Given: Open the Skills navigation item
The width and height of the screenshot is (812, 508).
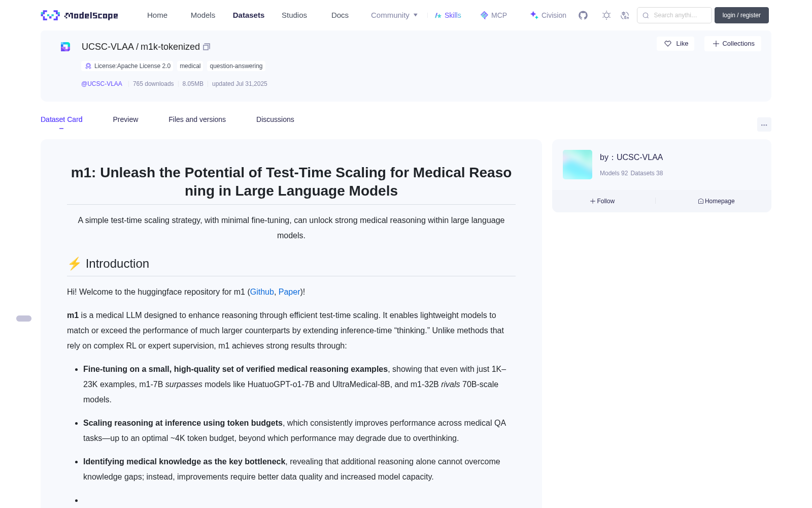Looking at the screenshot, I should pyautogui.click(x=448, y=15).
